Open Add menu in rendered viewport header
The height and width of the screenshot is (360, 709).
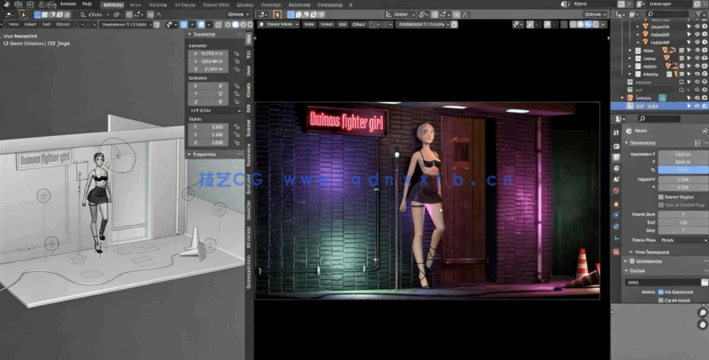pos(343,24)
